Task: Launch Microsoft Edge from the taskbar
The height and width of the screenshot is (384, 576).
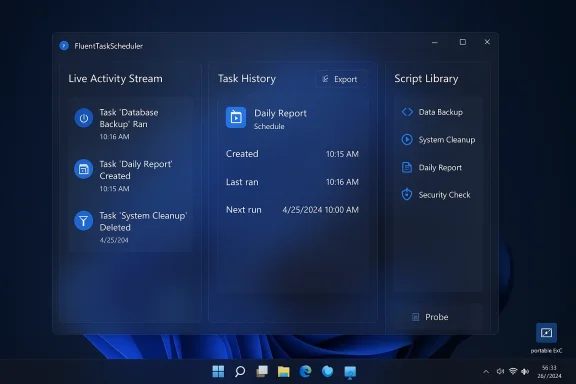Action: coord(305,372)
